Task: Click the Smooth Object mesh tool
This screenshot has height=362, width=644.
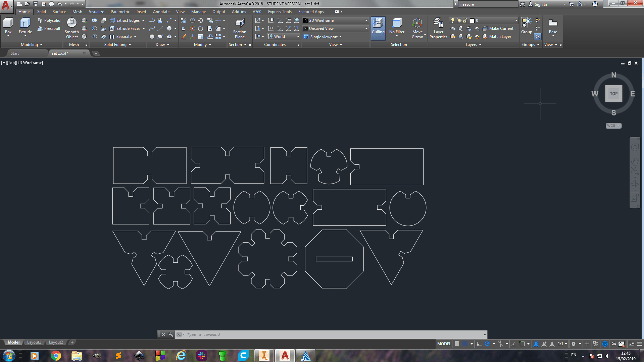Action: tap(72, 29)
